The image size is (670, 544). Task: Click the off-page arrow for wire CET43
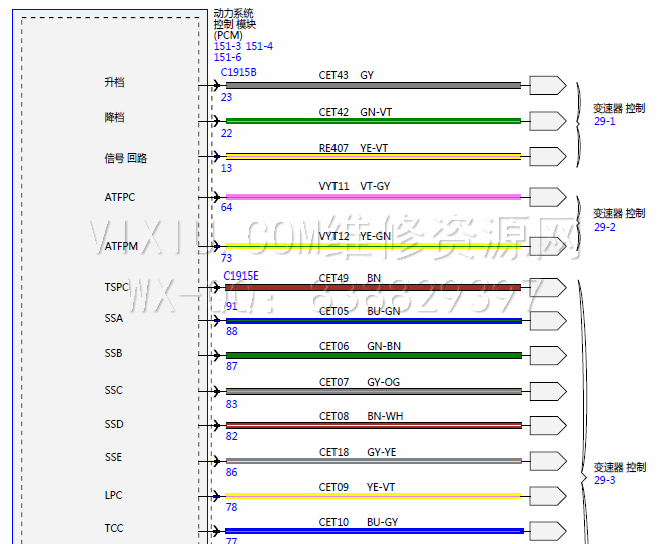point(547,86)
